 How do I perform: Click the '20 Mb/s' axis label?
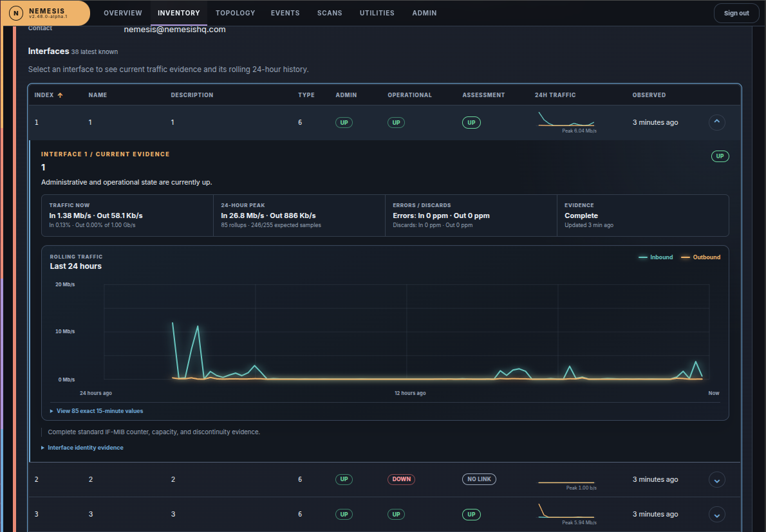[x=65, y=284]
